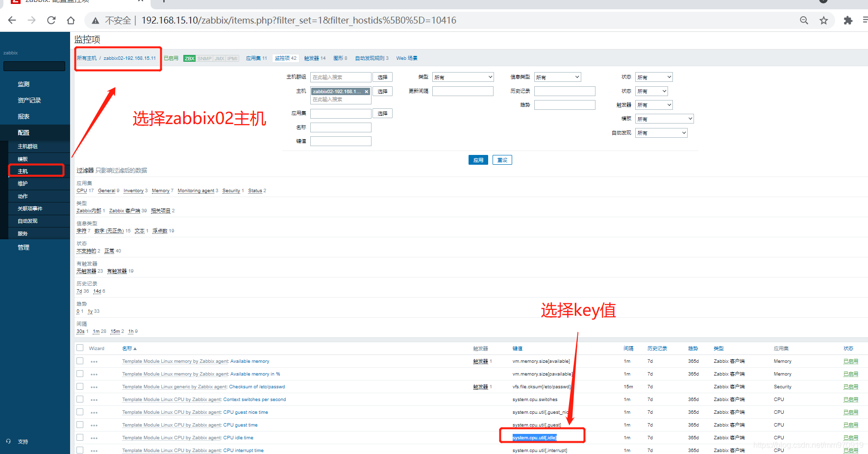Image resolution: width=868 pixels, height=454 pixels.
Task: Open the 应用集 11 tab
Action: click(x=256, y=58)
